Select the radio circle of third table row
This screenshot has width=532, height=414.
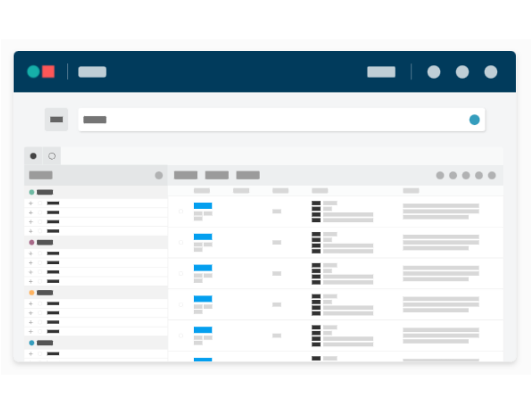(x=181, y=274)
